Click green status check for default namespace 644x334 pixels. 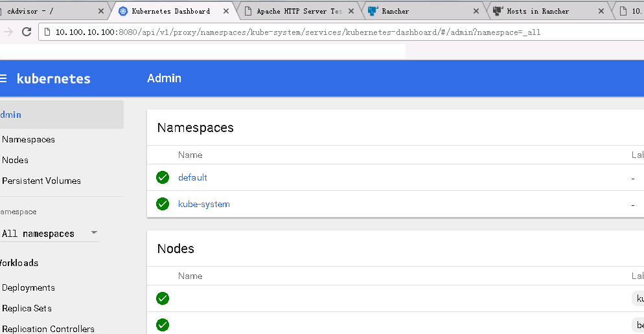pos(163,177)
